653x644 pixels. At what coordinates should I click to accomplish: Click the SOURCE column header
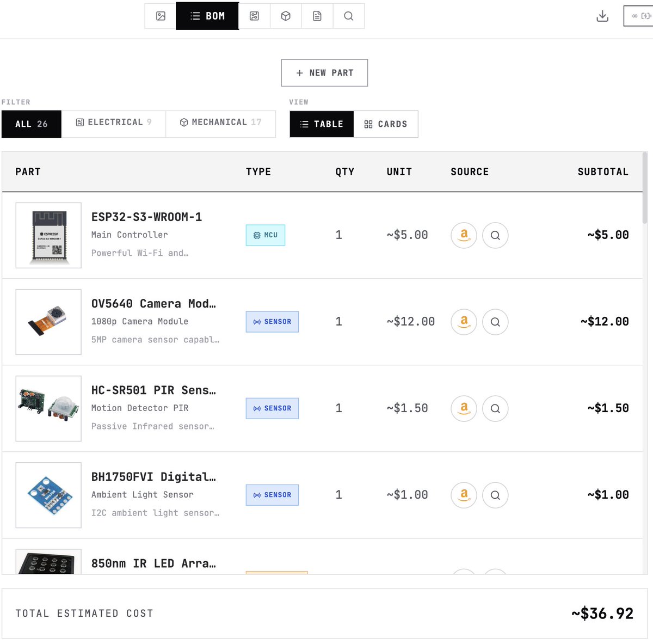point(470,171)
